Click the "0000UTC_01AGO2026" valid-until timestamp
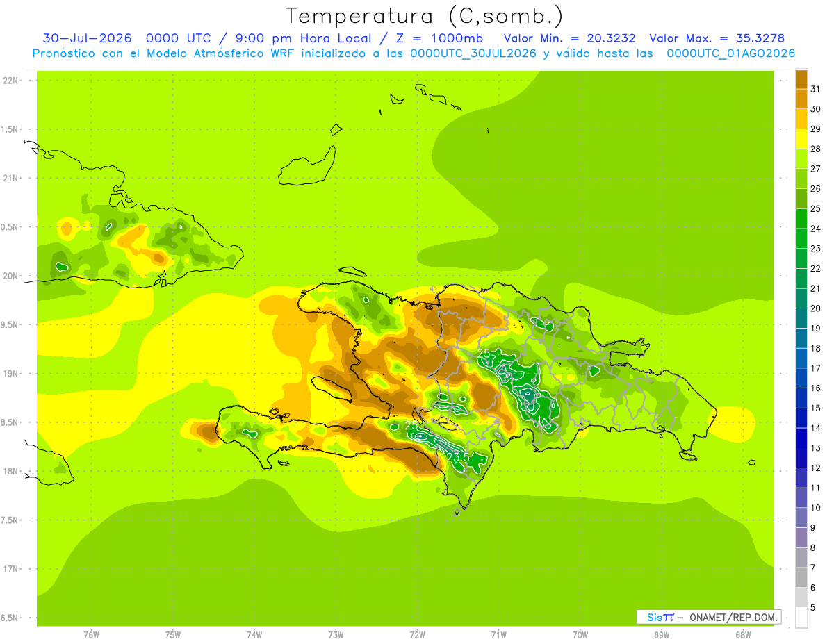The height and width of the screenshot is (644, 834). [731, 53]
